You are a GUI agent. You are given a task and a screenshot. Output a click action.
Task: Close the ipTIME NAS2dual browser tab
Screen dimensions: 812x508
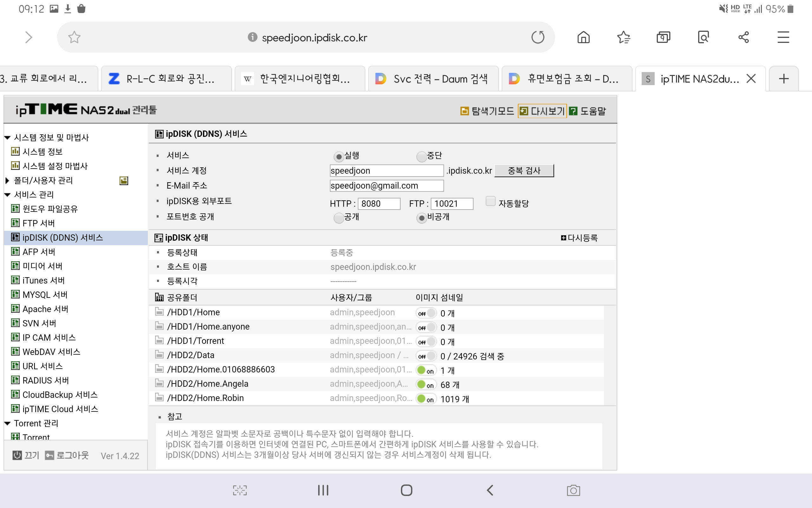pyautogui.click(x=751, y=79)
